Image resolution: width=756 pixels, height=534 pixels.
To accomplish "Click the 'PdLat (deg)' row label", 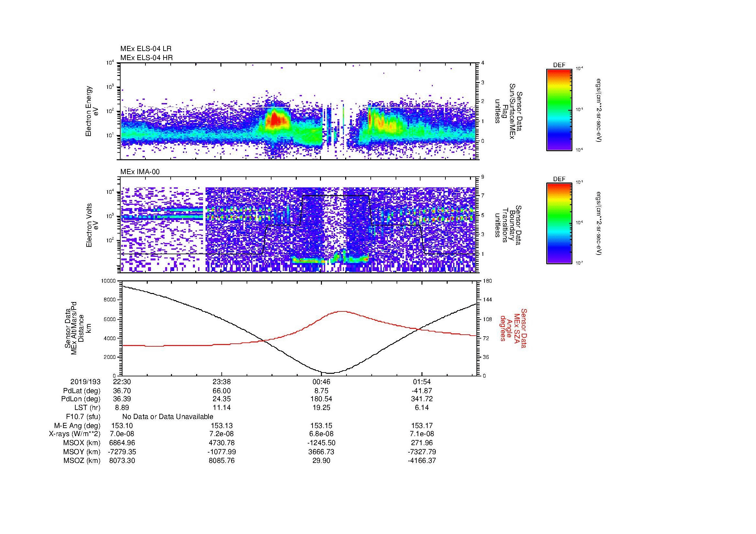I will point(82,391).
